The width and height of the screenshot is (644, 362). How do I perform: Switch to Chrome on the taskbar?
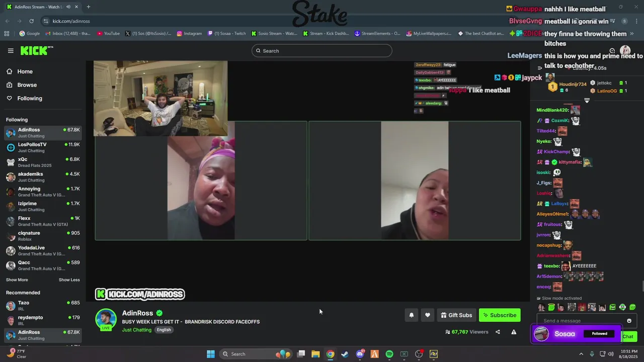(330, 354)
